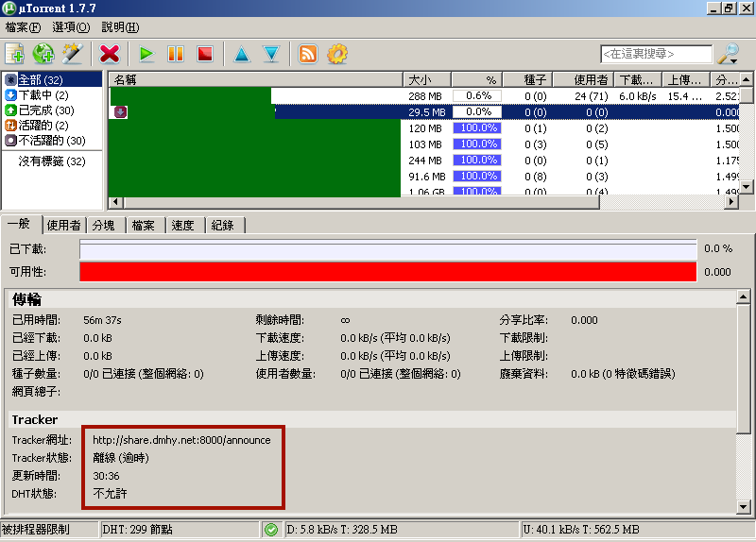Switch to the 分塊 tab
Screen dimensions: 756x542
(106, 225)
